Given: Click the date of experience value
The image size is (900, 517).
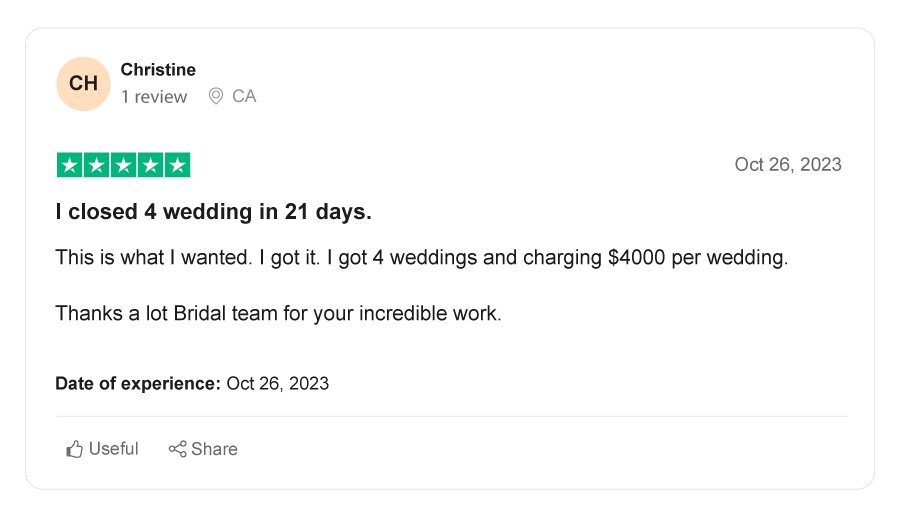Looking at the screenshot, I should pos(278,383).
